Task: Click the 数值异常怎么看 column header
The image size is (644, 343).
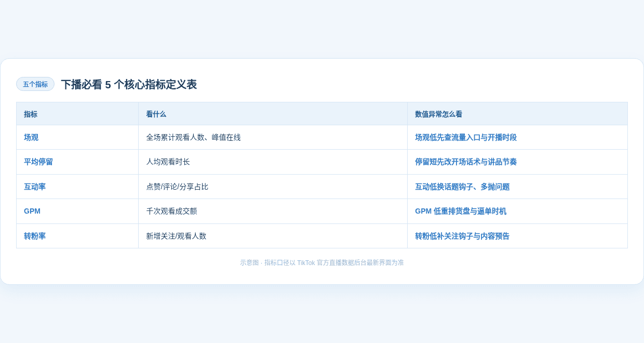Action: pyautogui.click(x=517, y=114)
